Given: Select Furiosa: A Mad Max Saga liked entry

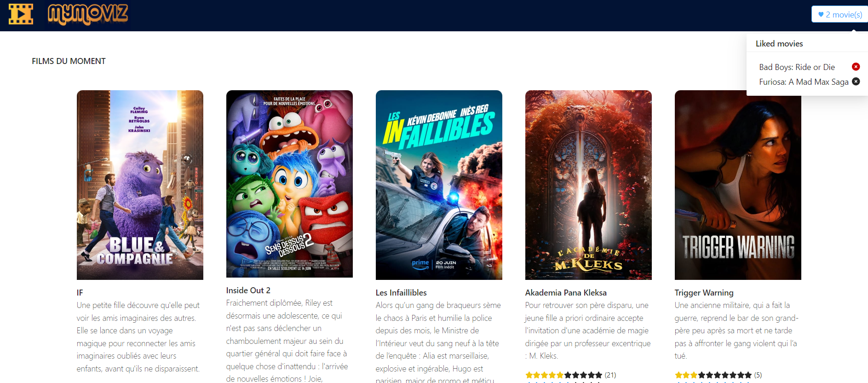Looking at the screenshot, I should (x=804, y=82).
